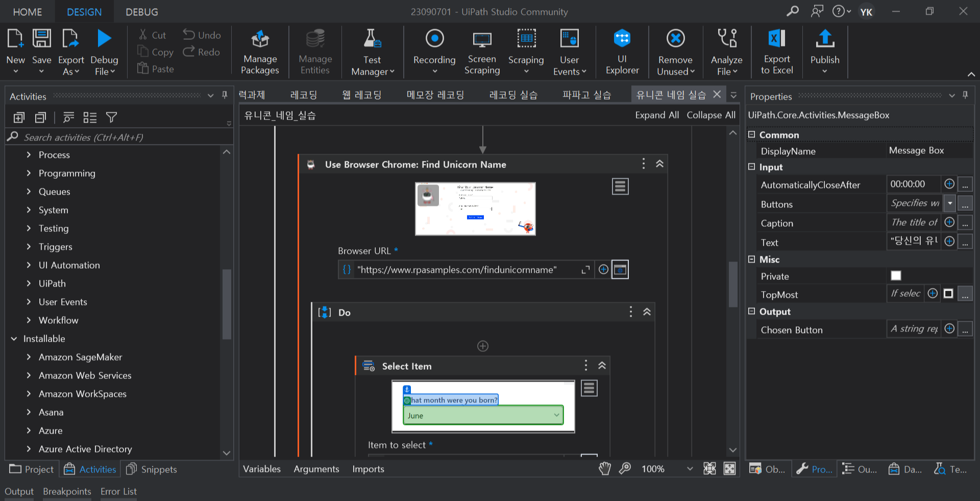This screenshot has width=980, height=501.
Task: Open search icon in title bar
Action: click(x=792, y=11)
